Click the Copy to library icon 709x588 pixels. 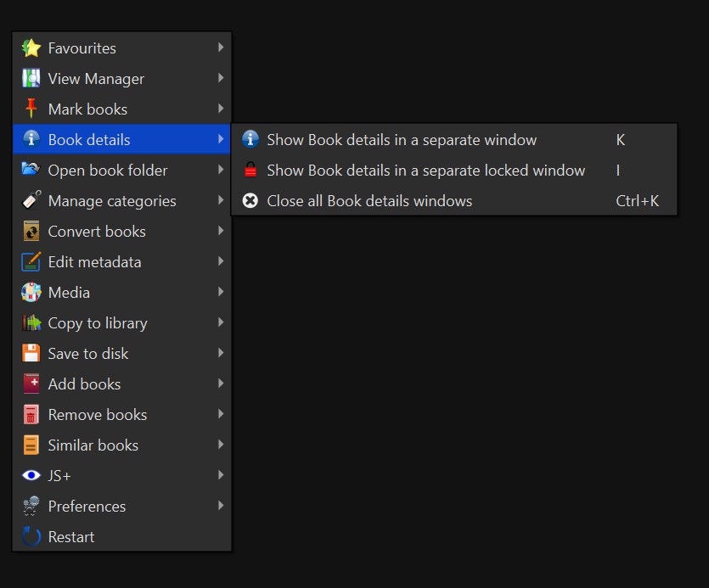coord(31,323)
